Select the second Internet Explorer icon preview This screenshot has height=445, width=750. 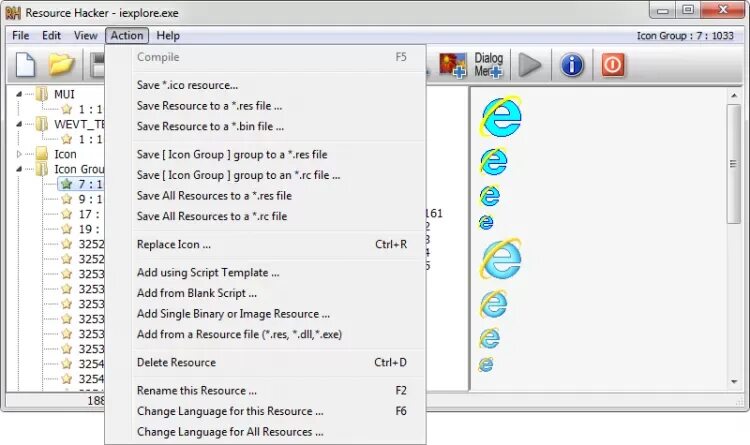pyautogui.click(x=493, y=162)
